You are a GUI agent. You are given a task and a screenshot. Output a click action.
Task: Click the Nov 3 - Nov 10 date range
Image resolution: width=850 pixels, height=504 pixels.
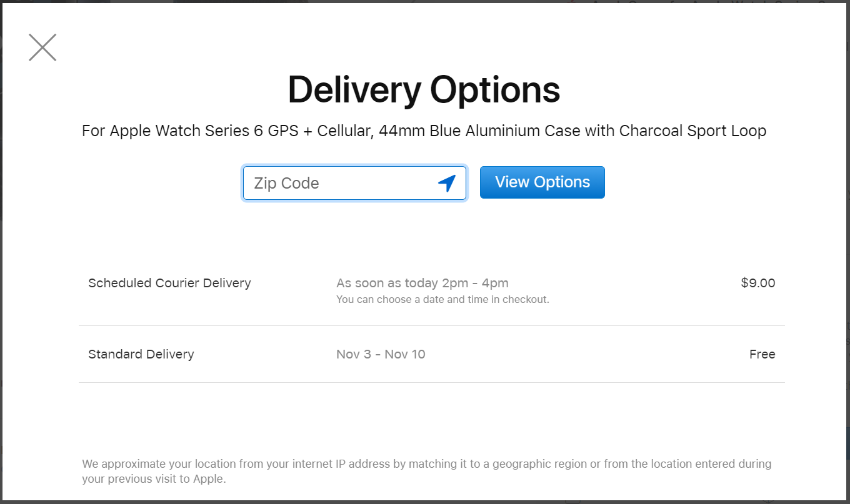point(381,354)
